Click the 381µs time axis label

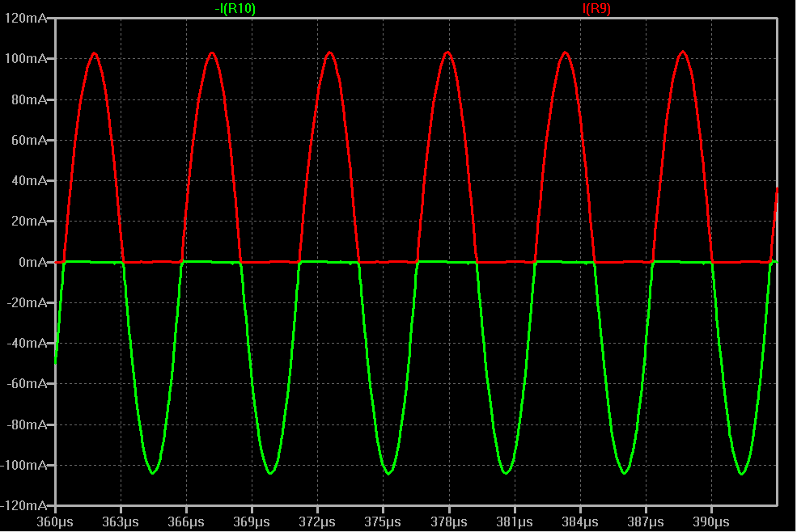(515, 521)
